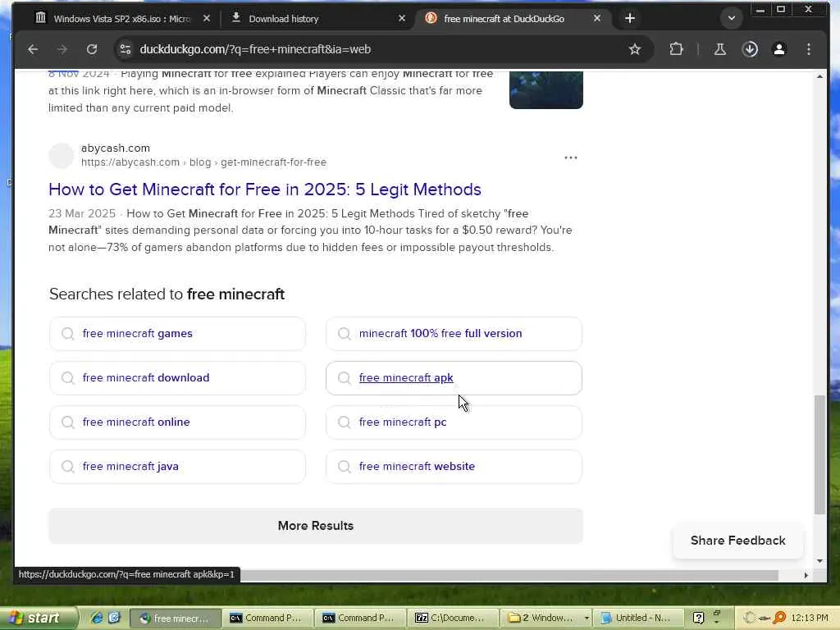The image size is (840, 630).
Task: Click the help question mark taskbar icon
Action: tap(698, 619)
